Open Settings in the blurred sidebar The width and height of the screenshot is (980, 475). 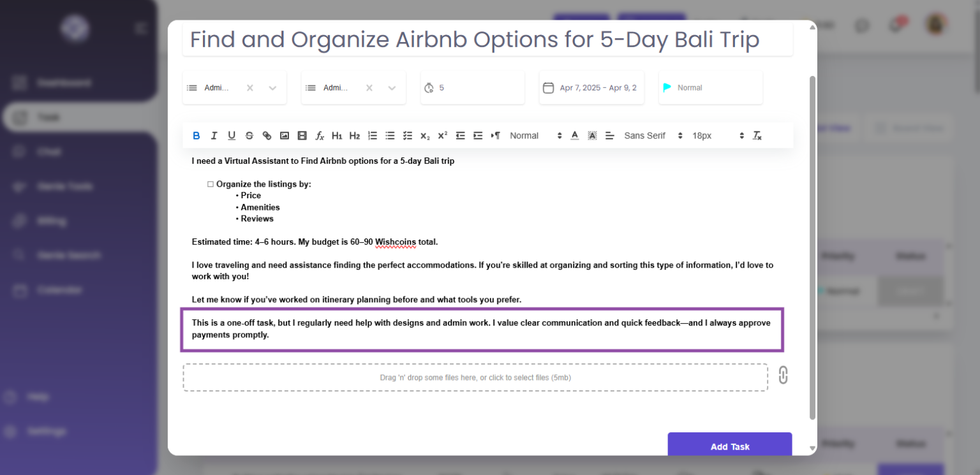click(36, 431)
